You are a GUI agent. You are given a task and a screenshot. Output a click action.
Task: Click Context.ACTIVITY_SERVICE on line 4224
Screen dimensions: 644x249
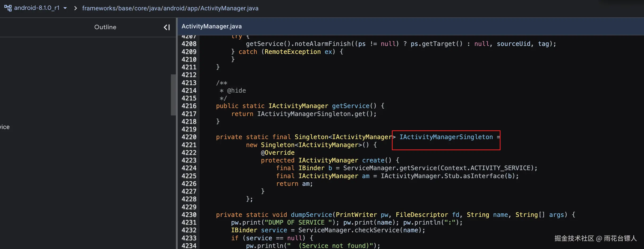pyautogui.click(x=485, y=168)
